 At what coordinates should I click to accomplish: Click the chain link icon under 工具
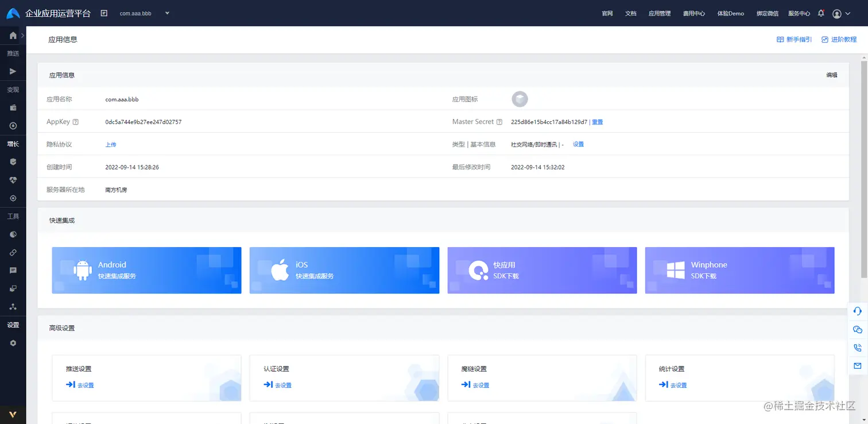13,252
